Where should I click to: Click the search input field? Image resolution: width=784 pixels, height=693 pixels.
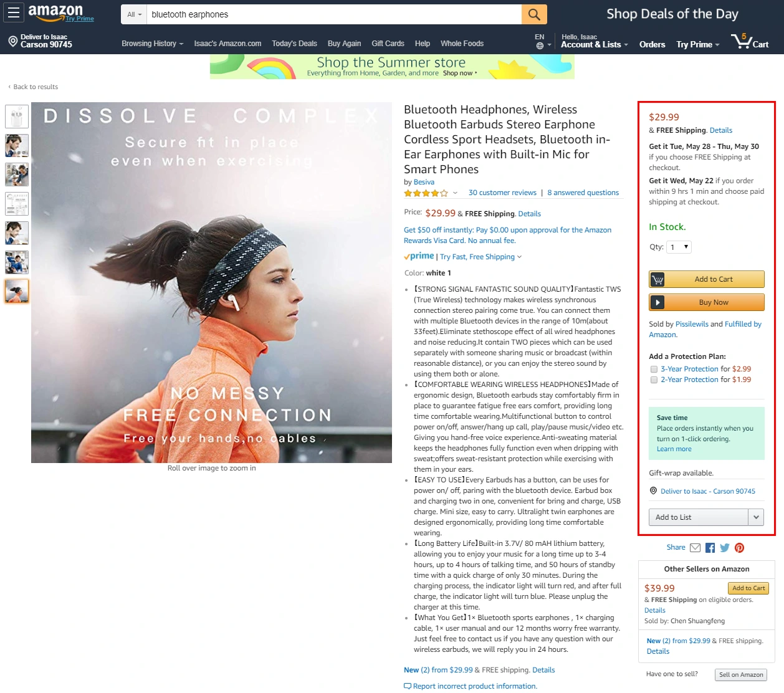[334, 14]
